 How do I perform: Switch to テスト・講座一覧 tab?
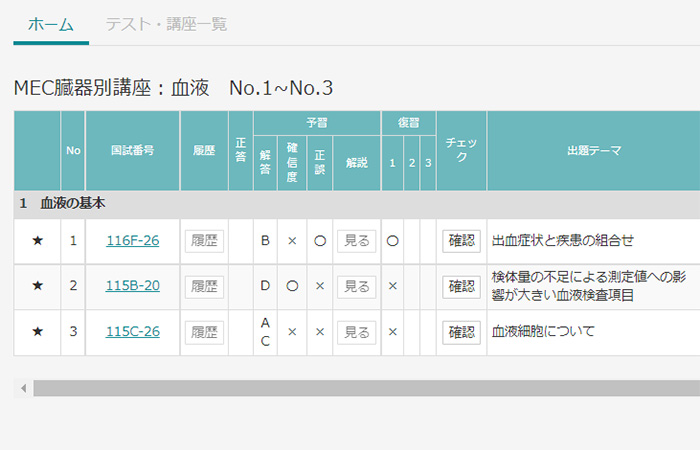pos(166,25)
